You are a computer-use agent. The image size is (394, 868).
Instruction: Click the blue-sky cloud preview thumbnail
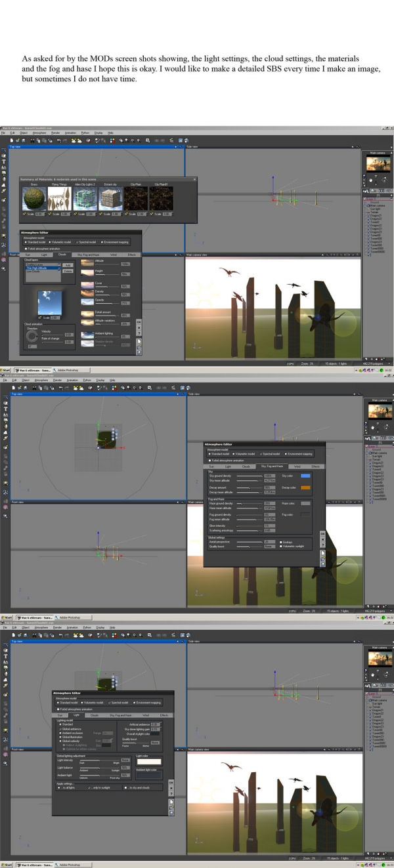click(x=49, y=302)
